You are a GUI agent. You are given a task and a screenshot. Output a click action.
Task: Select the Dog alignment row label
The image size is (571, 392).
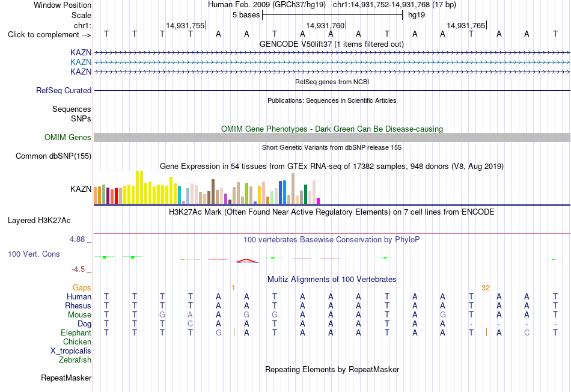click(x=85, y=324)
